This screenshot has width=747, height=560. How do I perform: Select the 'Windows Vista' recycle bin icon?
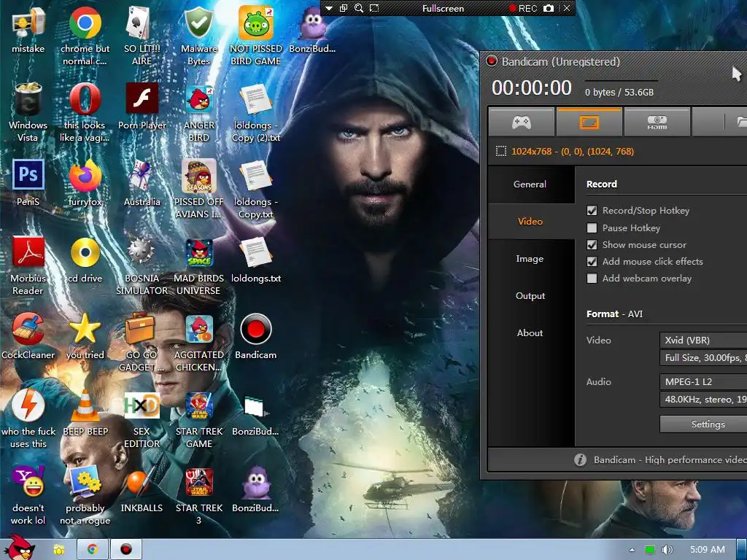28,112
